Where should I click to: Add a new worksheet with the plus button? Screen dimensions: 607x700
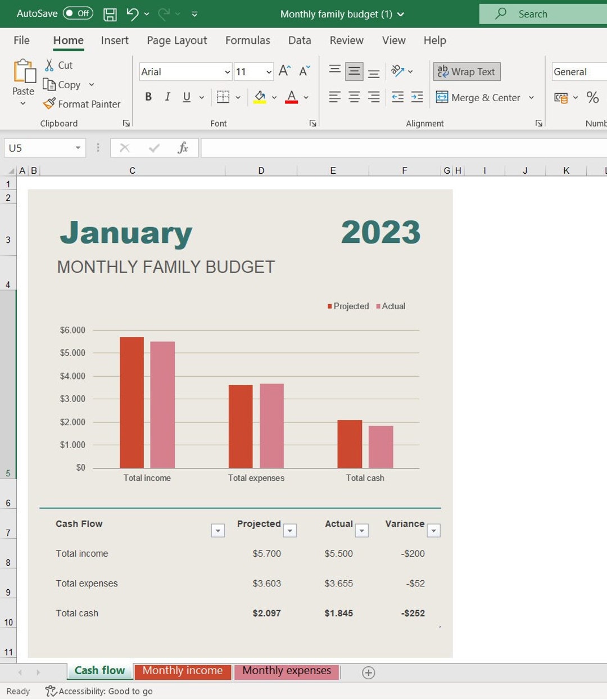369,672
